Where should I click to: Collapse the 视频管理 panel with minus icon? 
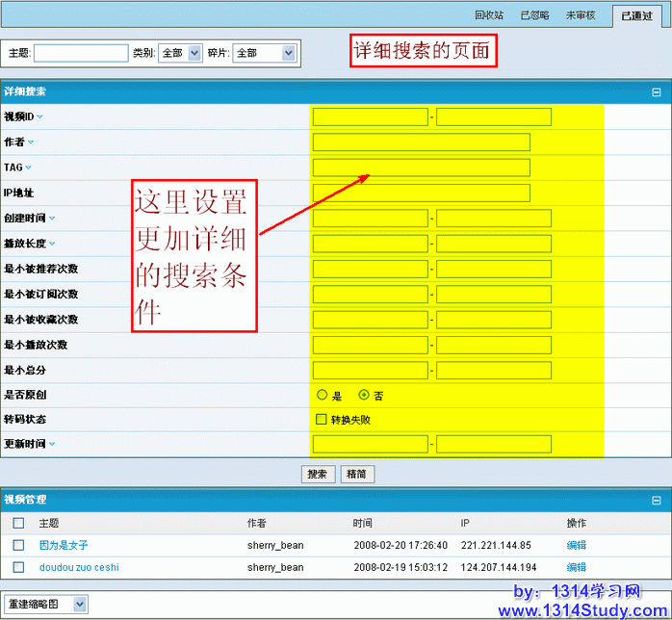click(x=657, y=501)
